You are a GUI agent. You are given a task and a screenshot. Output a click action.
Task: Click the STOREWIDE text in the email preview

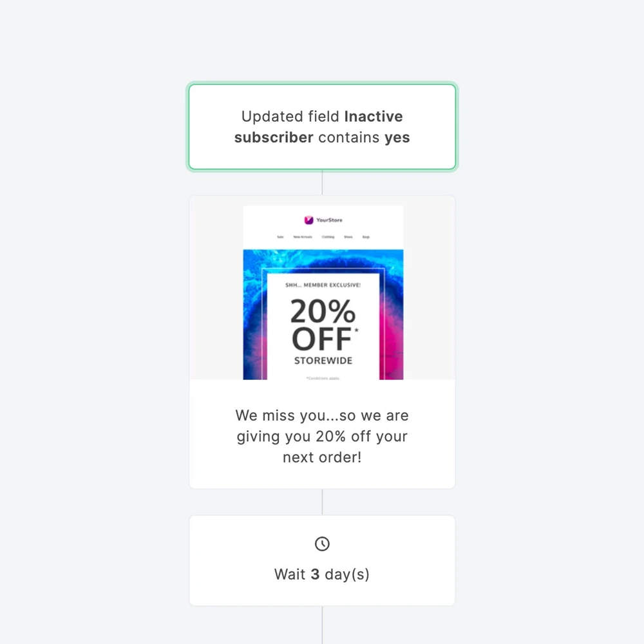(323, 361)
